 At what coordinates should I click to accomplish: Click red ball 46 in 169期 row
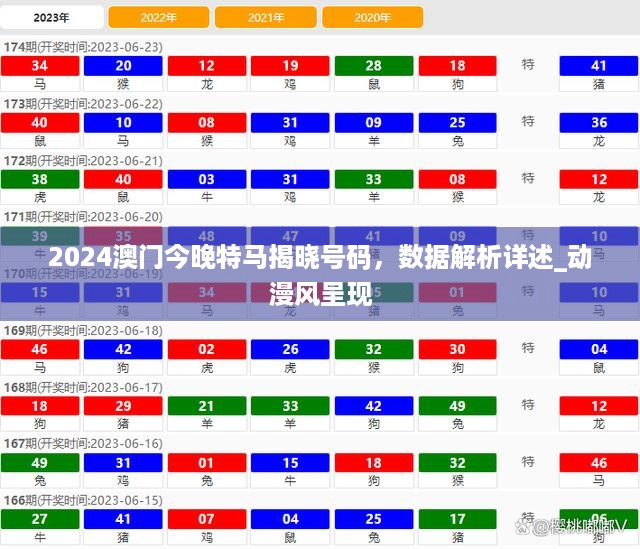(40, 349)
